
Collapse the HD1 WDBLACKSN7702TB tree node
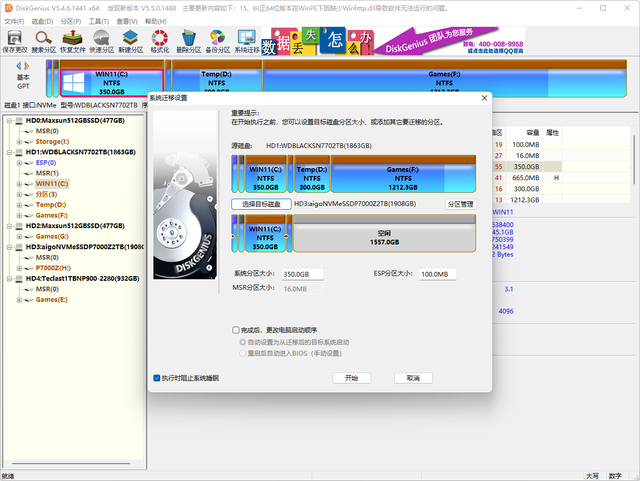(9, 152)
